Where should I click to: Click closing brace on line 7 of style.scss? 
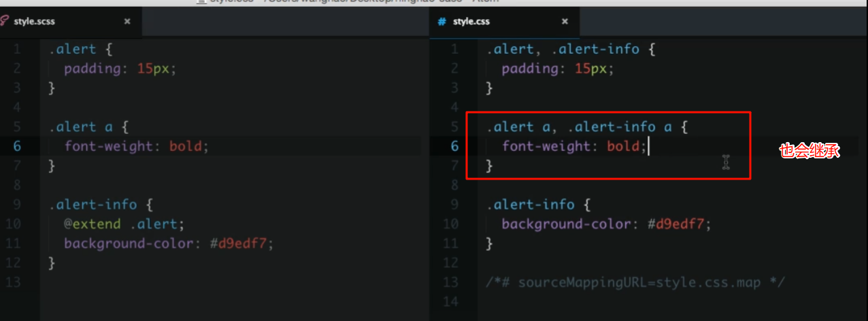pyautogui.click(x=52, y=165)
